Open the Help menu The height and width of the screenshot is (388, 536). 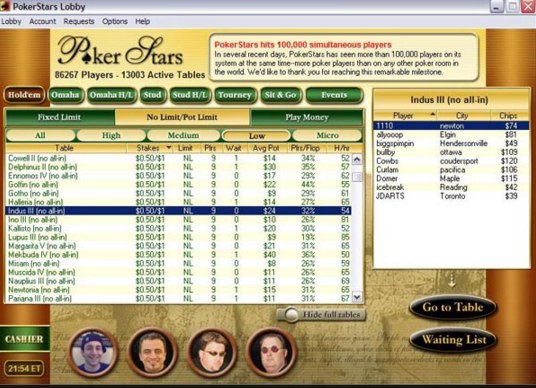click(x=143, y=21)
